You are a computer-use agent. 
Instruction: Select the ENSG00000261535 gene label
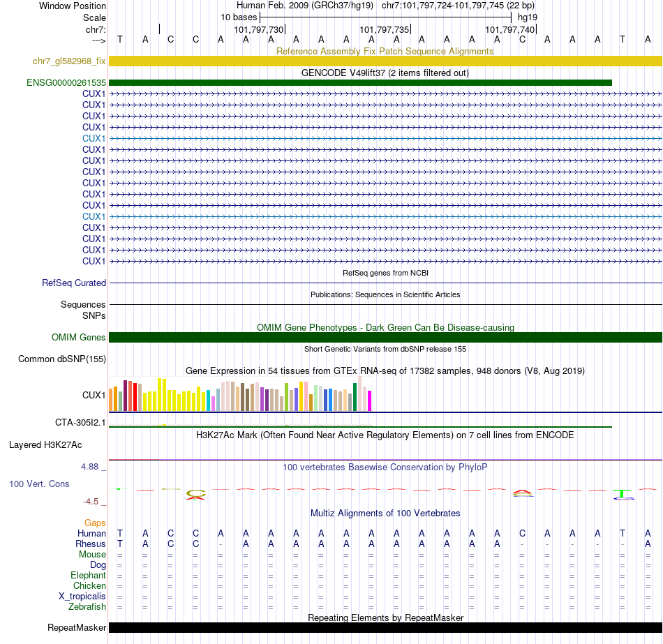tap(66, 82)
